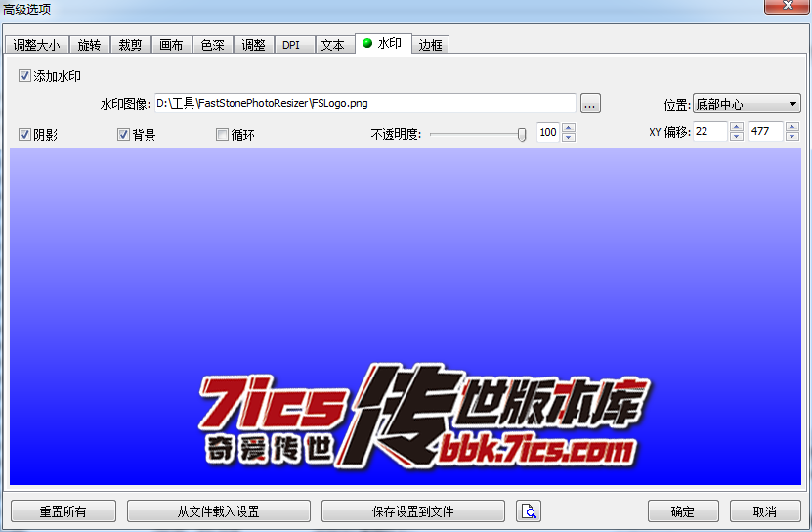Screen dimensions: 812x532
Task: Select the 调整 tab
Action: [x=253, y=45]
